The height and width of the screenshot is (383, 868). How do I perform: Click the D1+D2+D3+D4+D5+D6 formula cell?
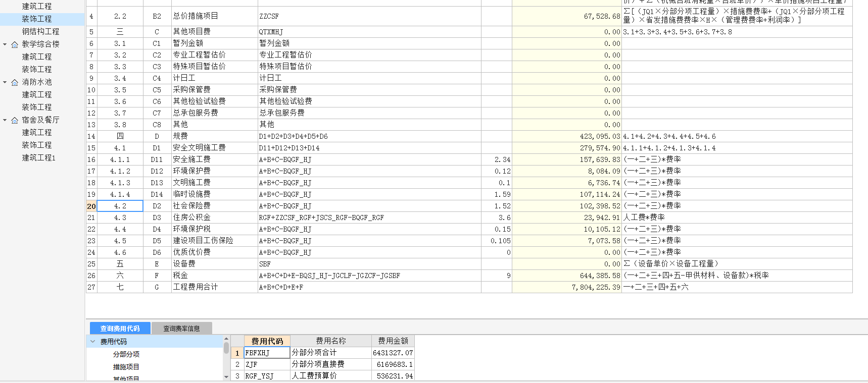[369, 136]
